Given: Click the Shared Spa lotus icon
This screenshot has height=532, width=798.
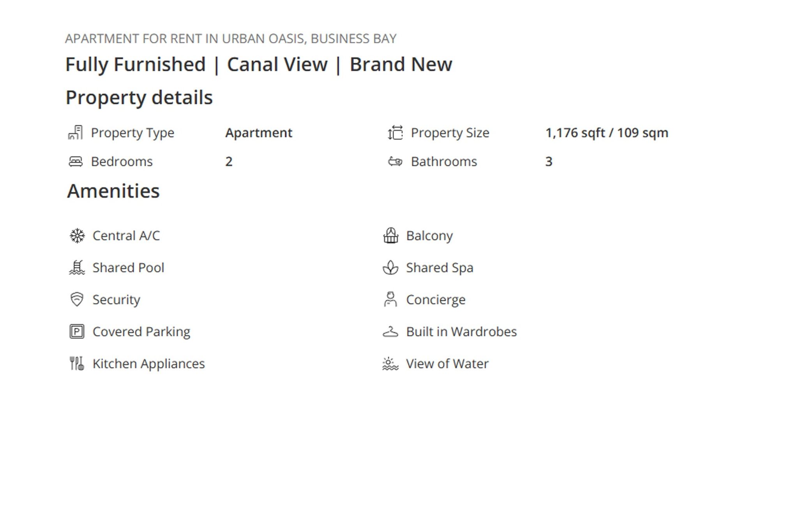Looking at the screenshot, I should (x=390, y=268).
